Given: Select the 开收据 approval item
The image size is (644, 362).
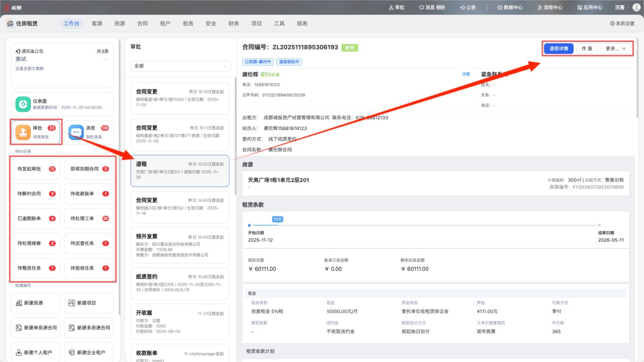Looking at the screenshot, I should [180, 322].
